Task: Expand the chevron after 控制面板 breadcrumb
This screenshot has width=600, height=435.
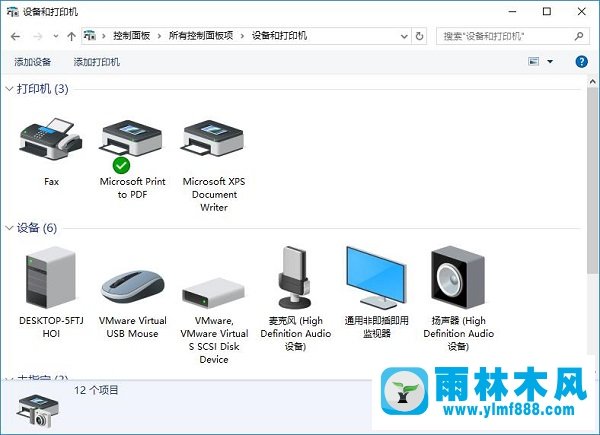Action: [x=159, y=36]
